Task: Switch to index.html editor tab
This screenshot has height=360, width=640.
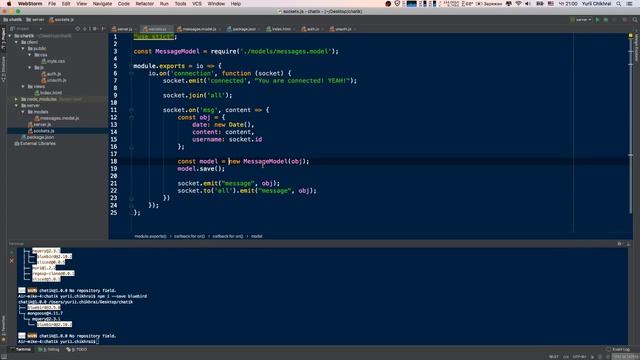Action: point(280,29)
